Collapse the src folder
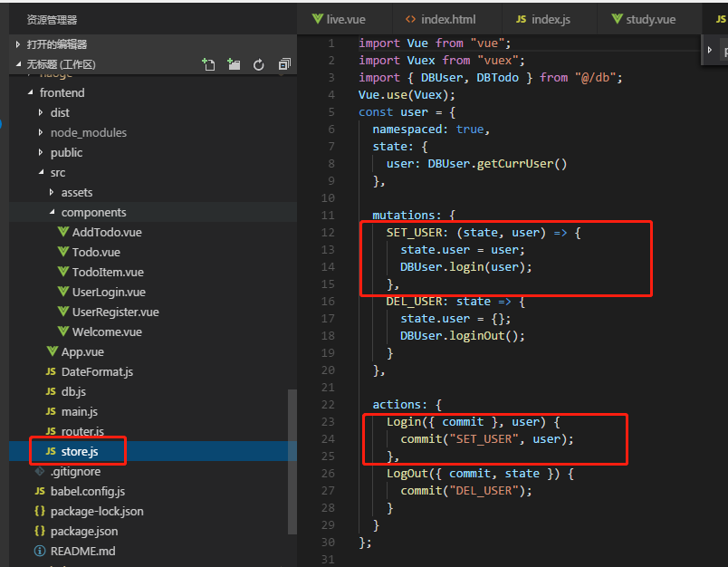728x567 pixels. tap(57, 172)
